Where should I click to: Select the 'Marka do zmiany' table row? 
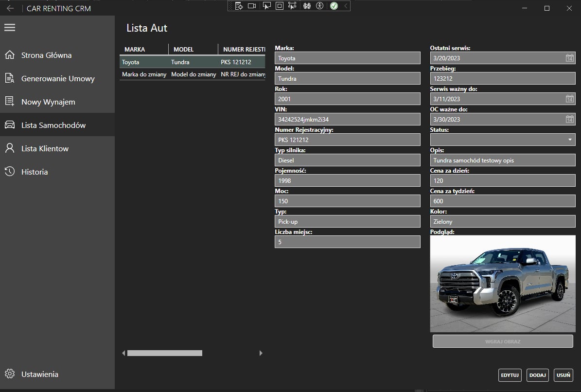tap(193, 74)
